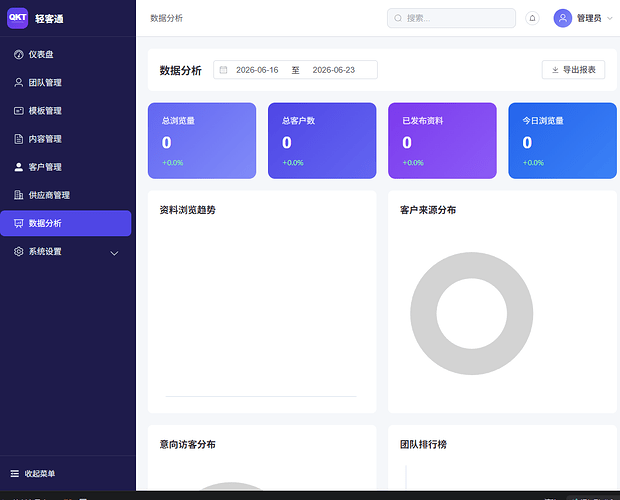The image size is (620, 500).
Task: Click start date 2026-06-16 field
Action: (257, 70)
